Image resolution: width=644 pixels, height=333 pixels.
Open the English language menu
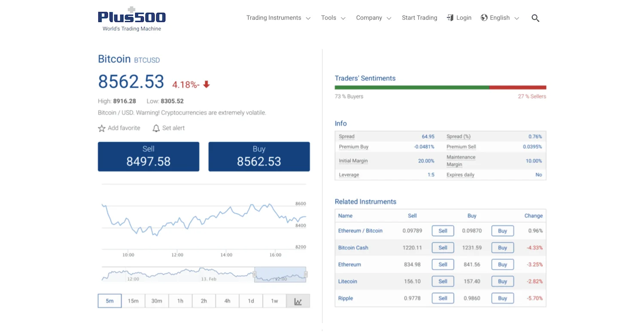(499, 18)
